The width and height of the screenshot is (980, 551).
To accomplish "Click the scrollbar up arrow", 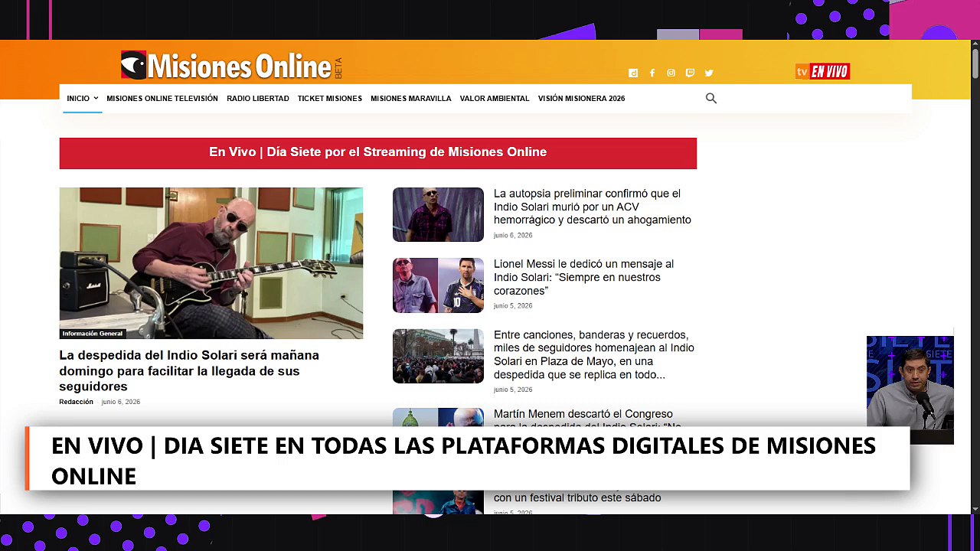I will pyautogui.click(x=975, y=44).
